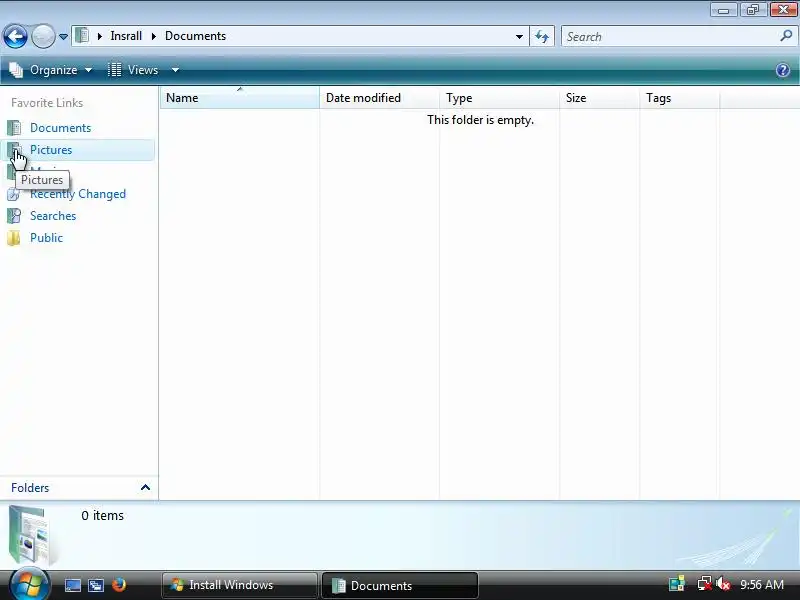
Task: Expand the Folders pane chevron
Action: [145, 488]
